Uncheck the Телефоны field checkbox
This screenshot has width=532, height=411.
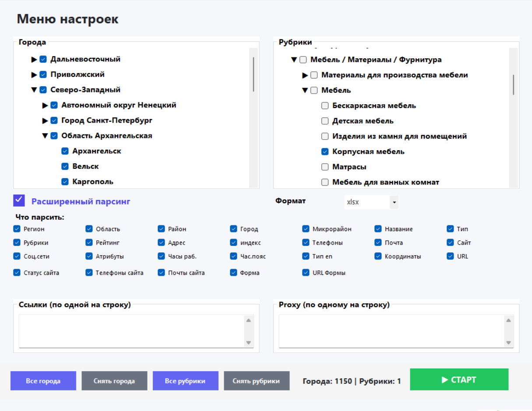[306, 242]
